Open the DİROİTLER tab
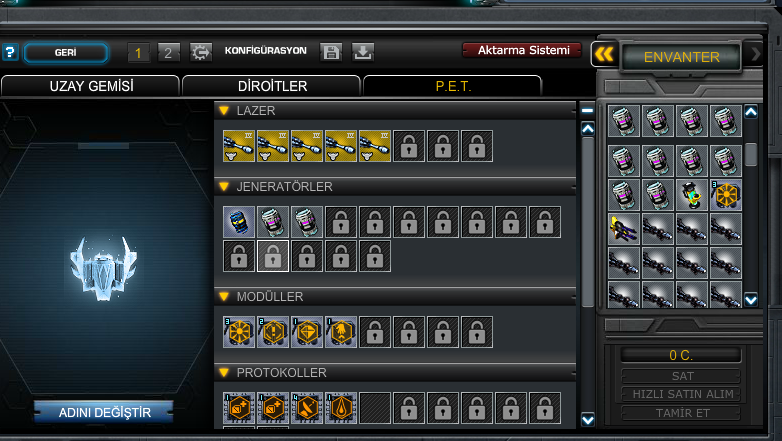Image resolution: width=782 pixels, height=441 pixels. [272, 86]
